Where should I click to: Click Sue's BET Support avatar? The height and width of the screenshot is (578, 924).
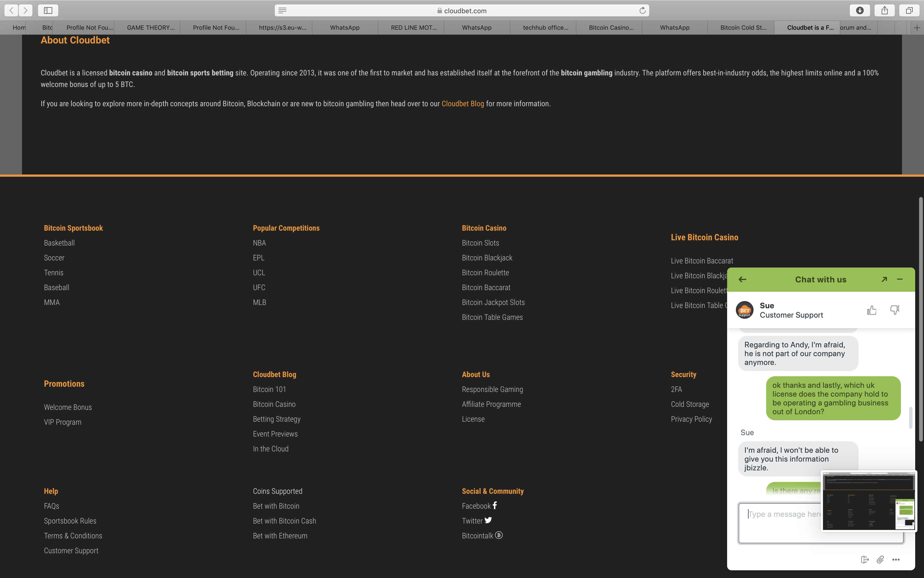point(744,310)
